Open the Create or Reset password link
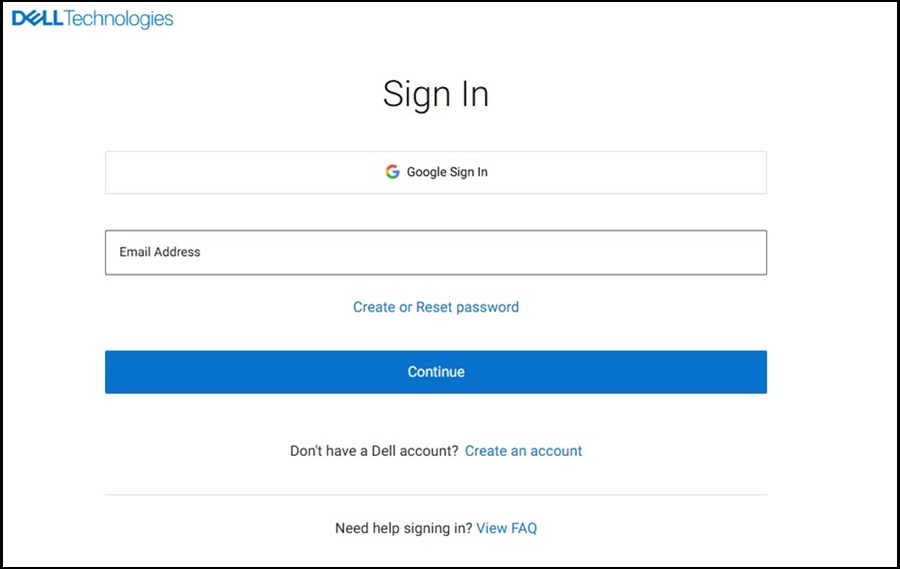The image size is (900, 569). (436, 307)
